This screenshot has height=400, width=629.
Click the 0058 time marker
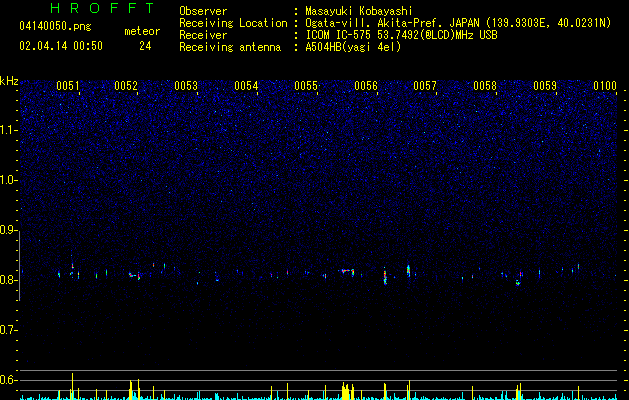click(485, 86)
